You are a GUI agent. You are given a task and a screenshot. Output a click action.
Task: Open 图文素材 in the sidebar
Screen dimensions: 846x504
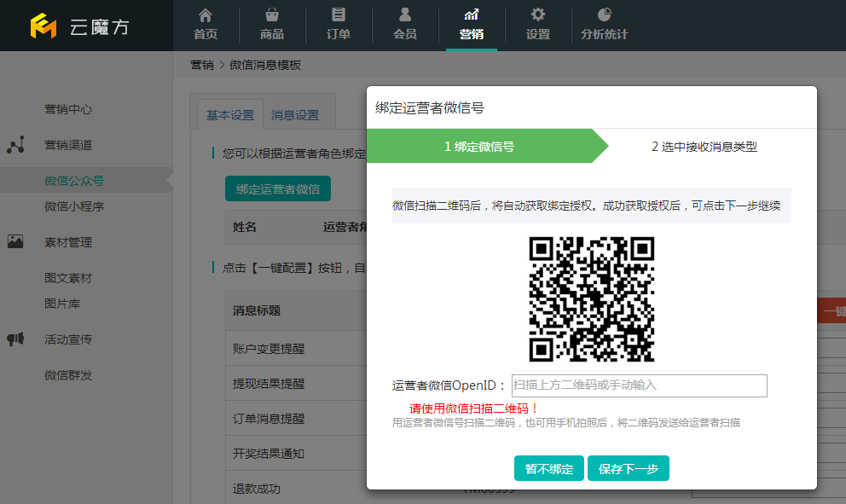(x=68, y=278)
